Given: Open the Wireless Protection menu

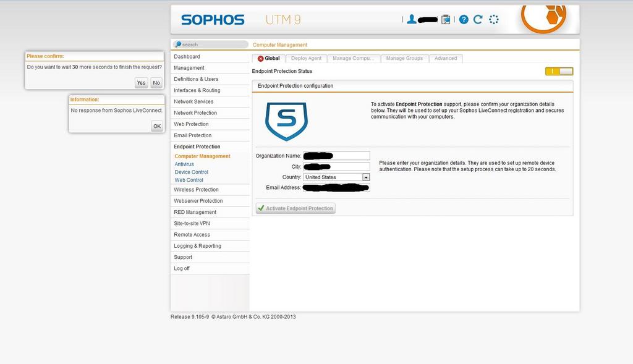Looking at the screenshot, I should (210, 190).
